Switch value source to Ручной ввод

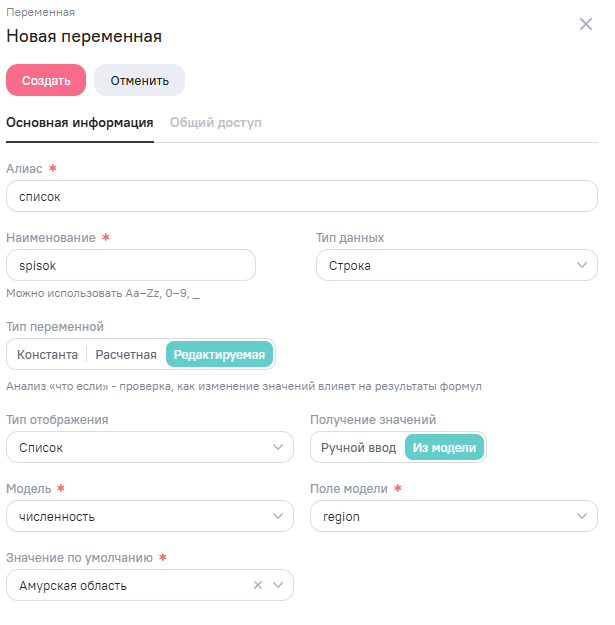pos(358,447)
